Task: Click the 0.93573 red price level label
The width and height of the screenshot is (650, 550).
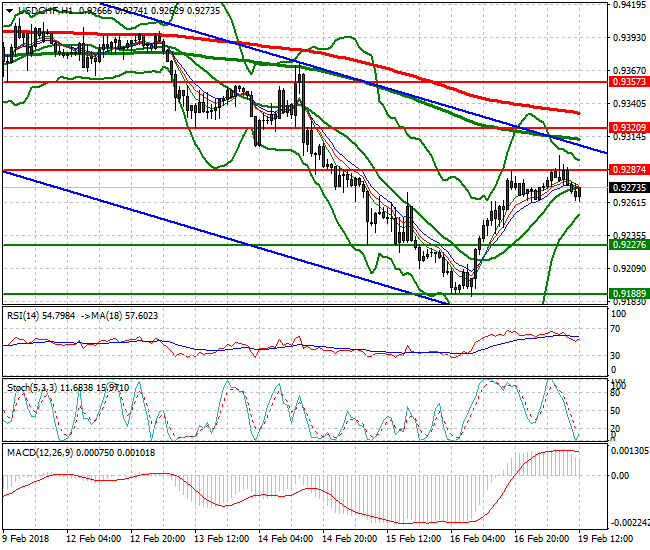Action: pyautogui.click(x=629, y=82)
